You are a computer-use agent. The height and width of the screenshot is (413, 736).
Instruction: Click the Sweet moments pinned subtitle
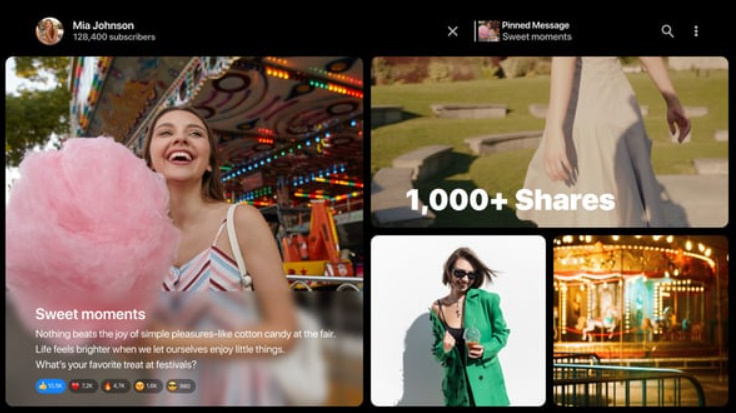coord(536,38)
